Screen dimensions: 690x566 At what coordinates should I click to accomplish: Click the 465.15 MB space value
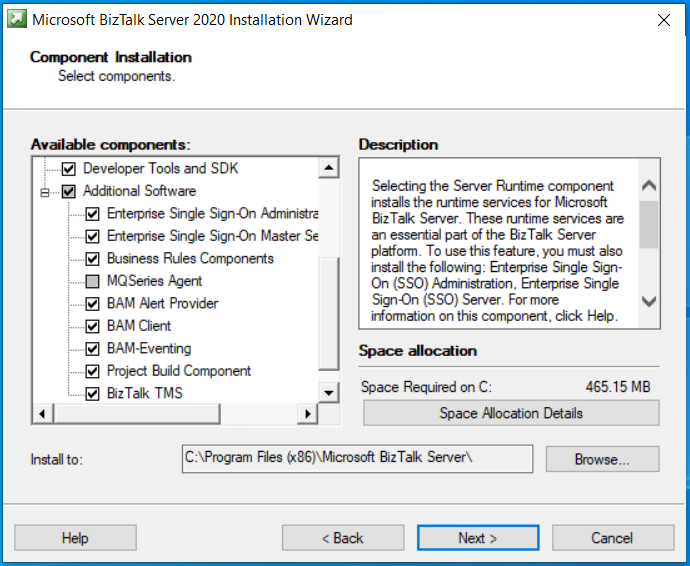tap(618, 386)
